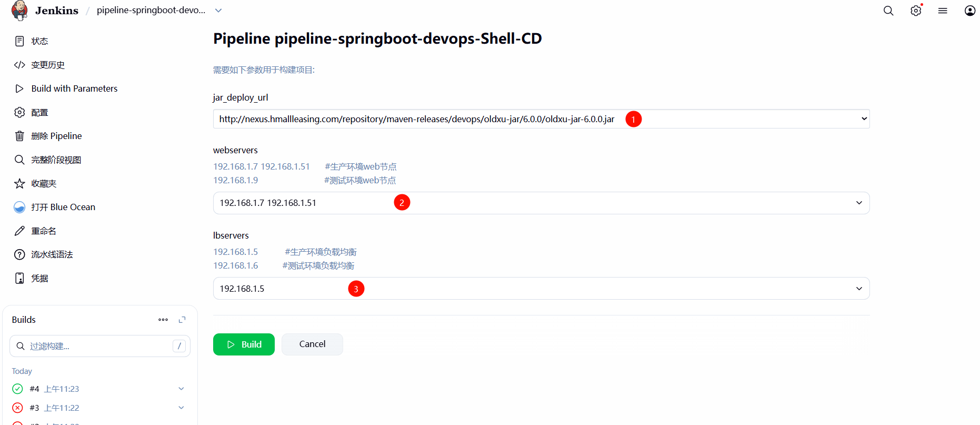Click the user account icon
This screenshot has width=980, height=425.
[x=969, y=11]
